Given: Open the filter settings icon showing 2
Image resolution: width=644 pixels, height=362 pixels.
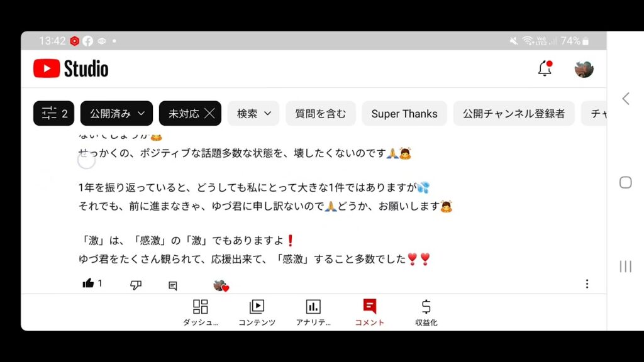Looking at the screenshot, I should [x=54, y=113].
